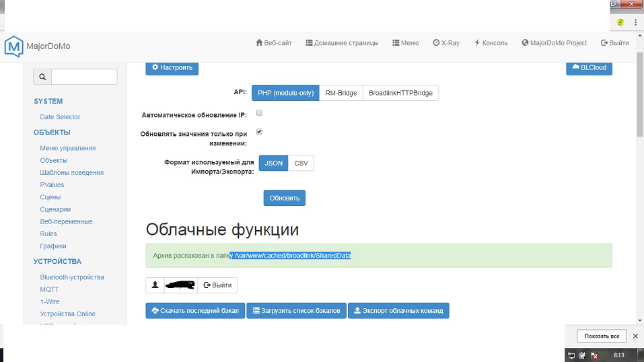This screenshot has height=362, width=644.
Task: Click Настроить gear settings button
Action: coord(172,67)
